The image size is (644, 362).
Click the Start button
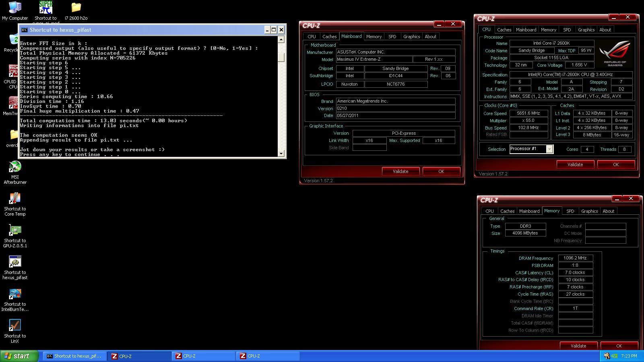[x=19, y=356]
